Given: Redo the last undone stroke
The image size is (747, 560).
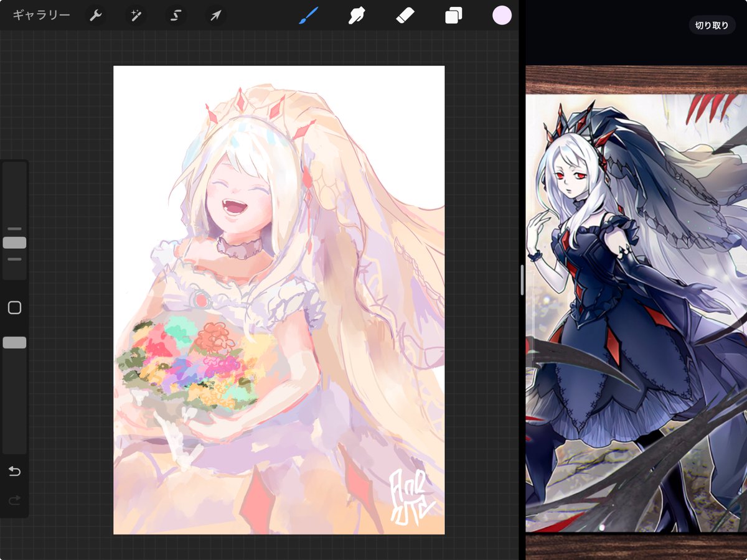Looking at the screenshot, I should click(x=14, y=500).
